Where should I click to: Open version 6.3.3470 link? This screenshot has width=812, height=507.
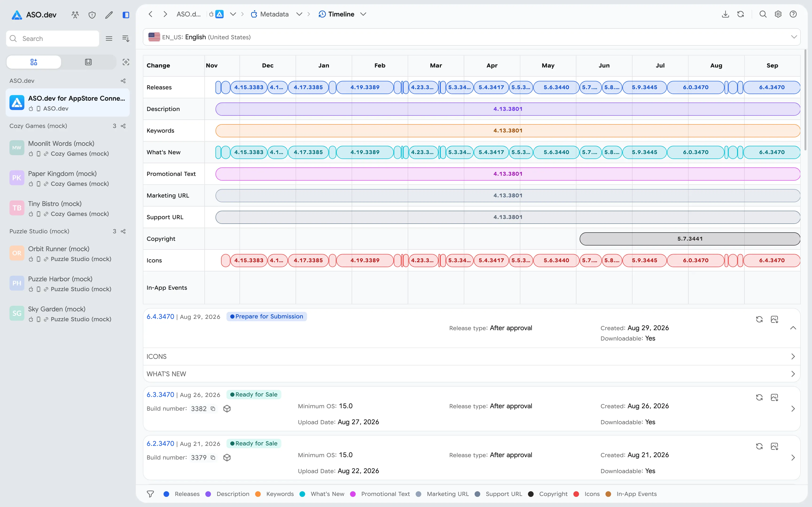[160, 395]
